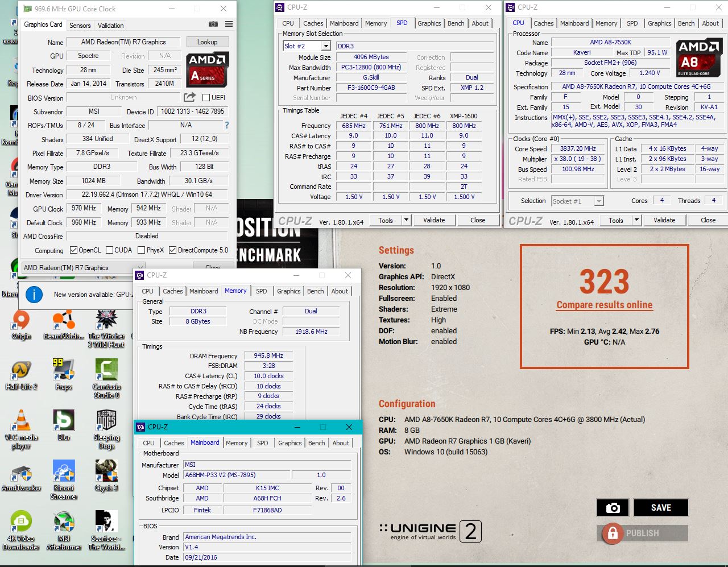Click the Driver Version text in GPU-Z
This screenshot has height=567, width=728.
pos(147,194)
